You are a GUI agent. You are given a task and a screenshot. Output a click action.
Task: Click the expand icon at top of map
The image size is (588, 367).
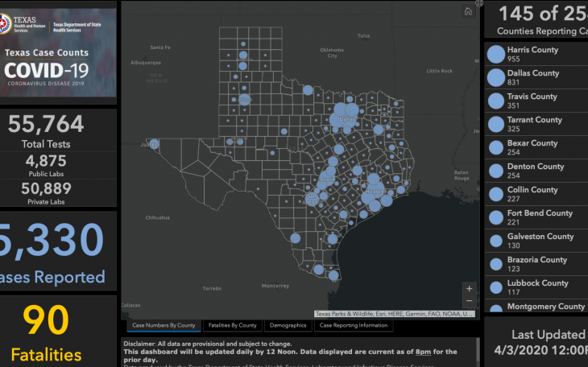click(480, 3)
